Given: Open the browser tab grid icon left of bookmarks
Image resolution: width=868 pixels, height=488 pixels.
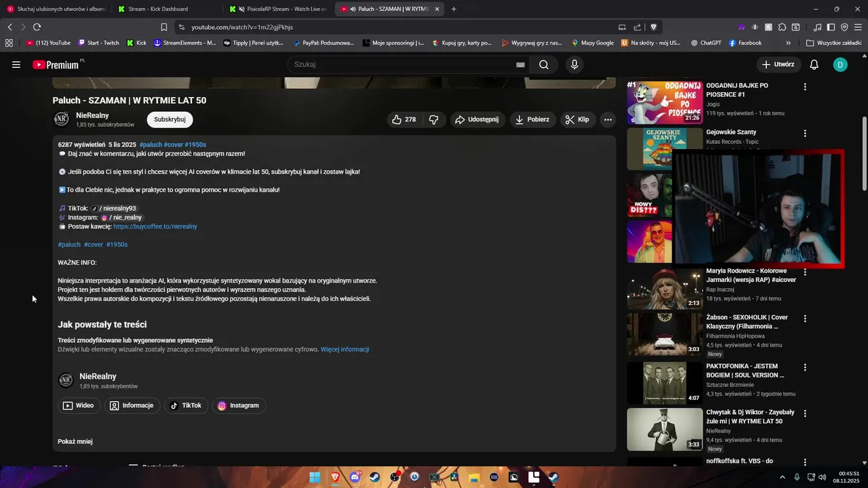Looking at the screenshot, I should click(x=9, y=43).
